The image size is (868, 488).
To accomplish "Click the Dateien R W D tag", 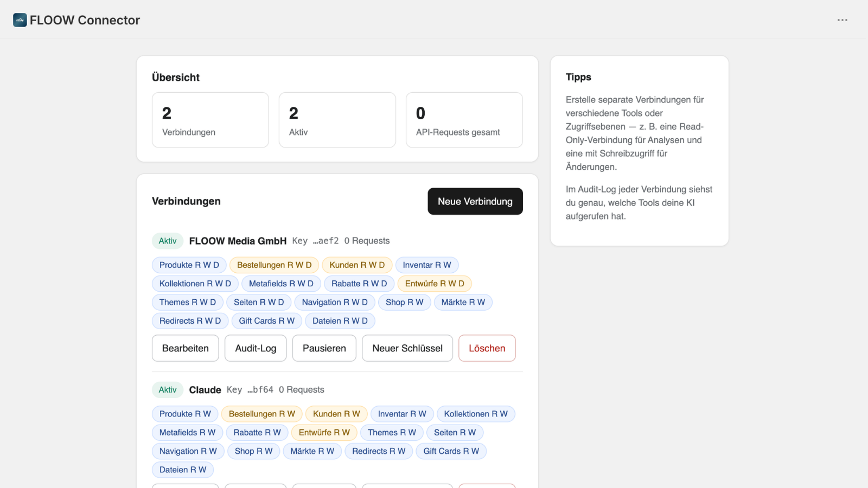I will click(340, 321).
